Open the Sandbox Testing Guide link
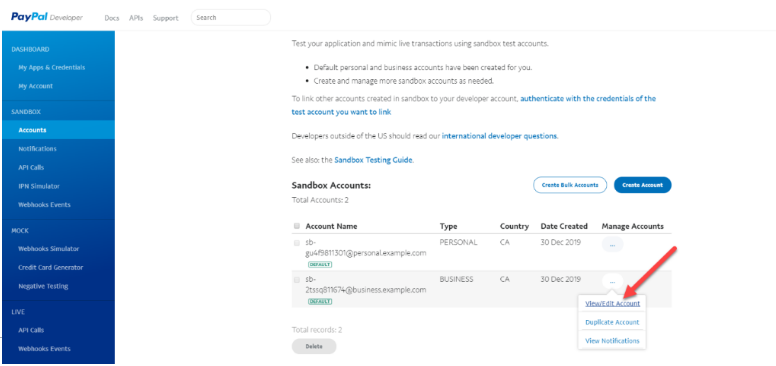Screen dimensions: 776x366 pyautogui.click(x=373, y=160)
